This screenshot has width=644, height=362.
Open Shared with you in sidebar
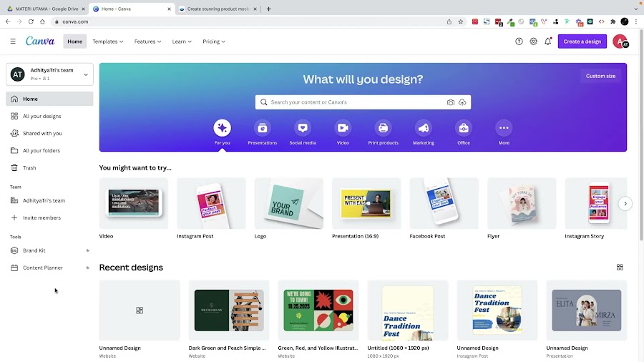[x=49, y=133]
